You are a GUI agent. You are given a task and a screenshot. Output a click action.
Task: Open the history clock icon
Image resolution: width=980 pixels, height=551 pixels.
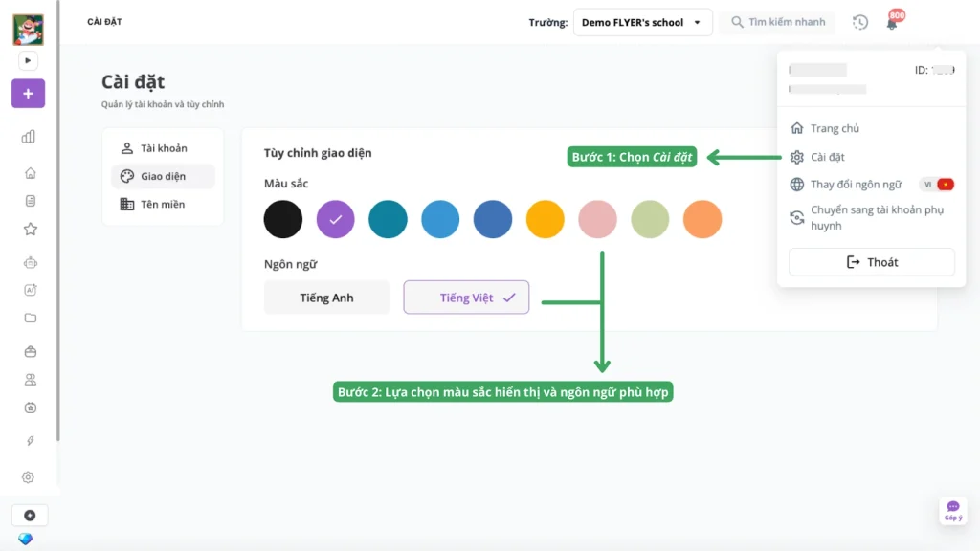pyautogui.click(x=860, y=22)
